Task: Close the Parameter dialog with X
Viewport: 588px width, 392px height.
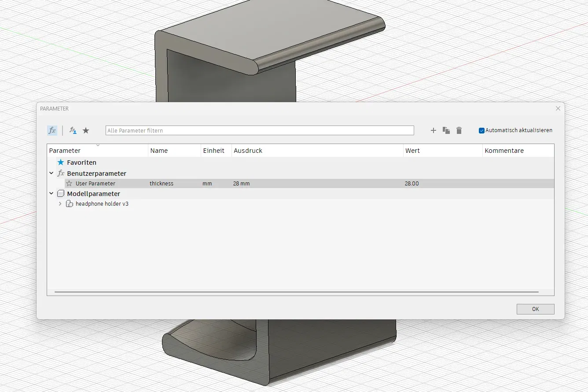Action: (x=558, y=108)
